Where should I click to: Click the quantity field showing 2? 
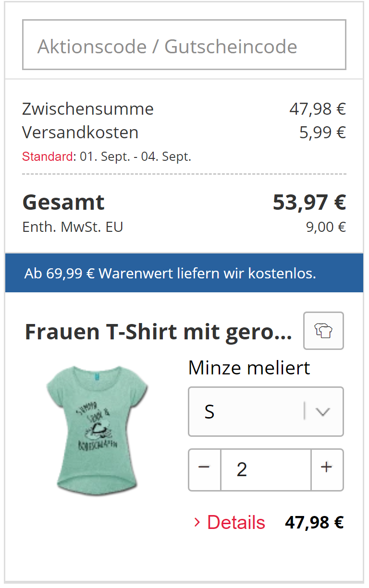(266, 469)
